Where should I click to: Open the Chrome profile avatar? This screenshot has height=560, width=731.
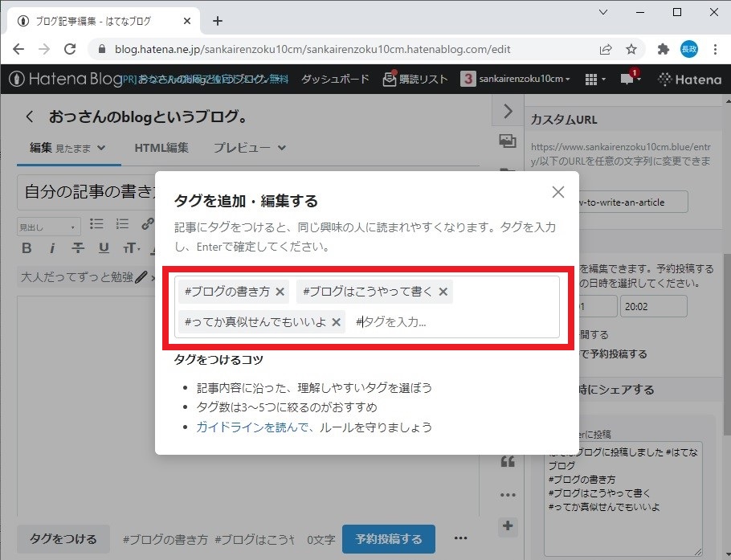pos(689,49)
